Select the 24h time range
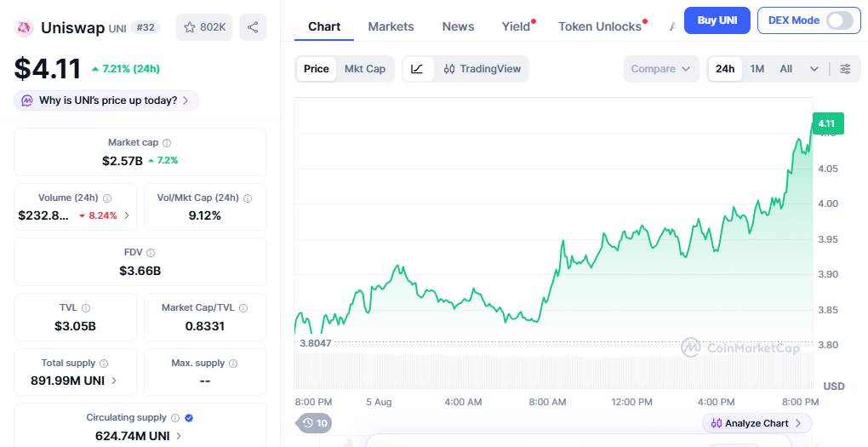868x447 pixels. click(725, 69)
